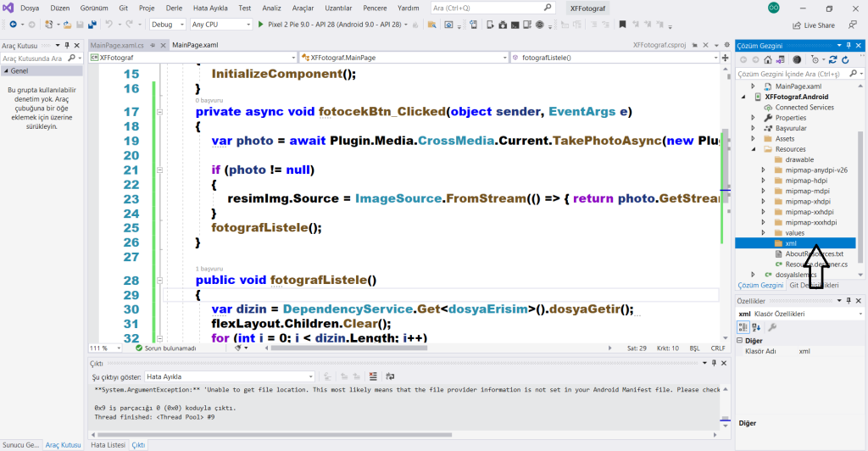Click the Live Share icon
This screenshot has width=868, height=451.
796,25
